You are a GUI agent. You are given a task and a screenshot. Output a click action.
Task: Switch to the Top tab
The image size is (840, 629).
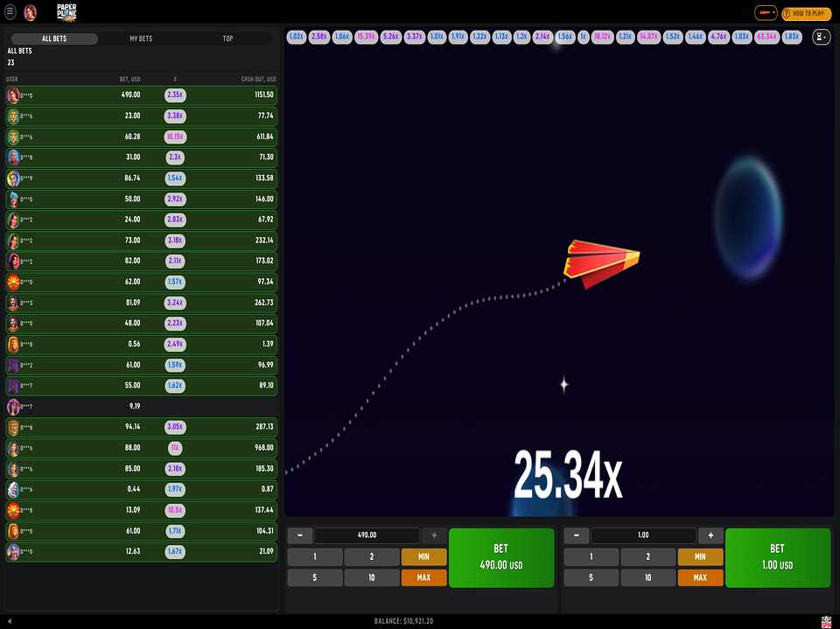pyautogui.click(x=227, y=38)
